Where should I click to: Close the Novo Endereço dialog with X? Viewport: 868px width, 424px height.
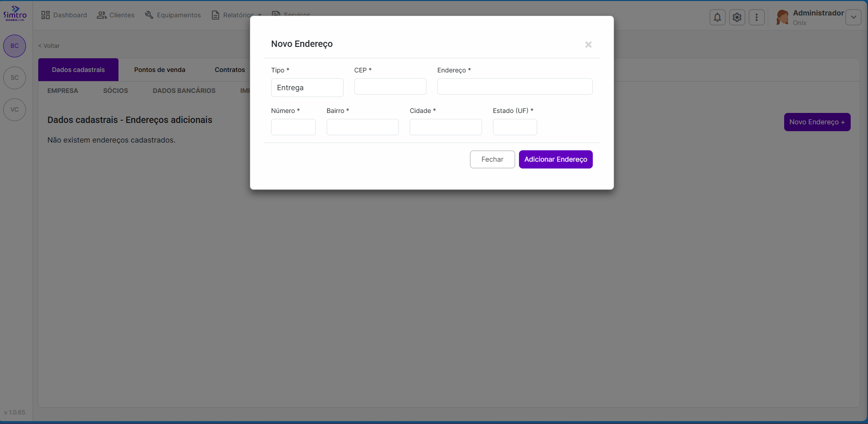(x=588, y=45)
